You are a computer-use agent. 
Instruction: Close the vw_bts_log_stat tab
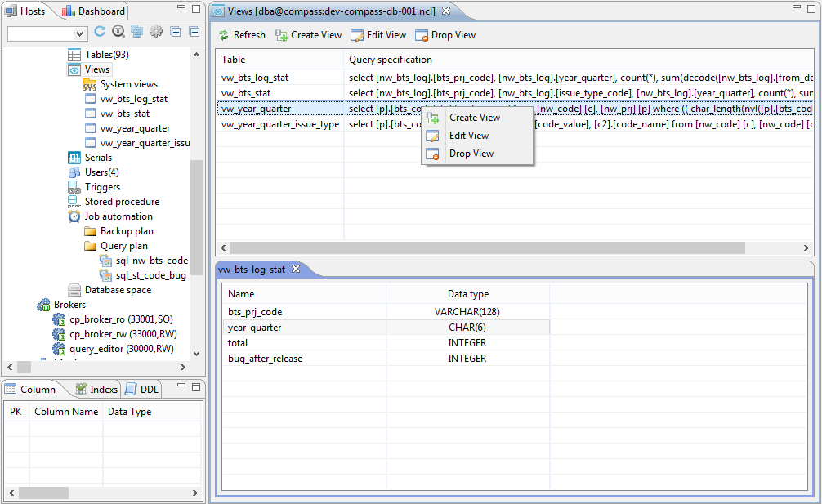[x=297, y=269]
